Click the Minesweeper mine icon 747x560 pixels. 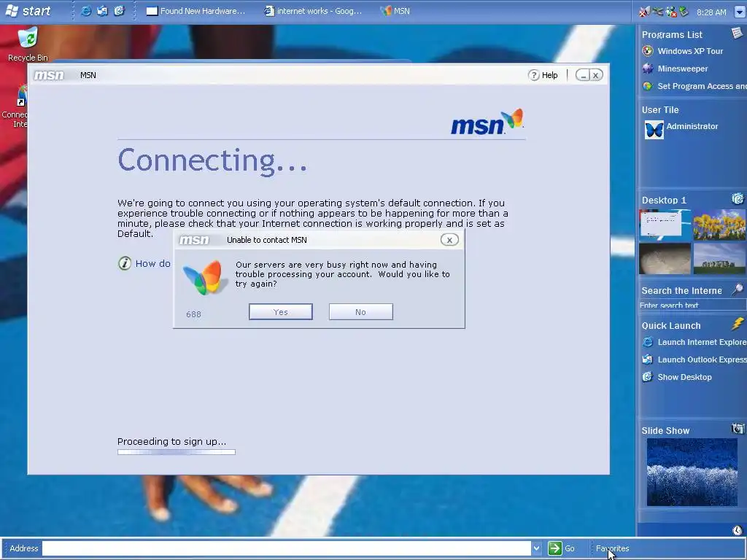tap(648, 69)
